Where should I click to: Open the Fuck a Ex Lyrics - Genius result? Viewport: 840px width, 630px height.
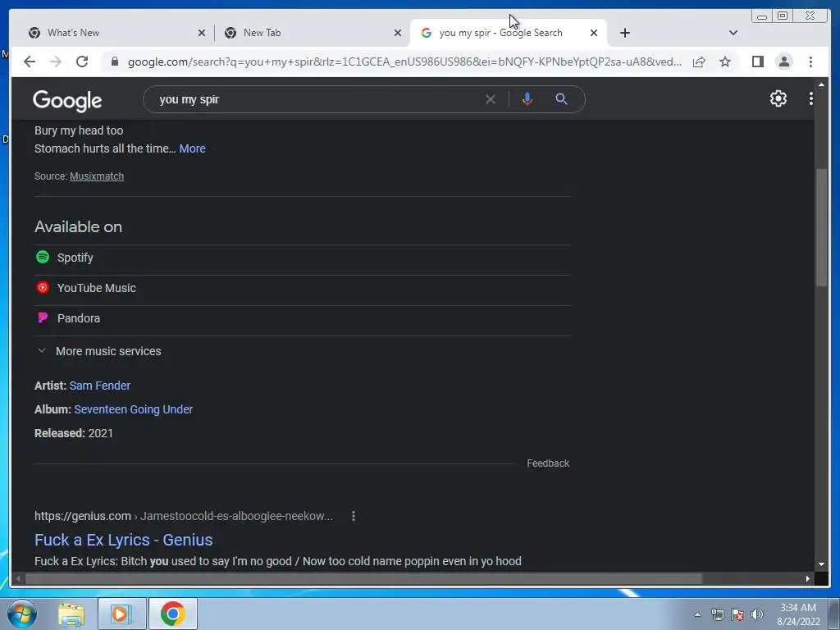pyautogui.click(x=123, y=540)
